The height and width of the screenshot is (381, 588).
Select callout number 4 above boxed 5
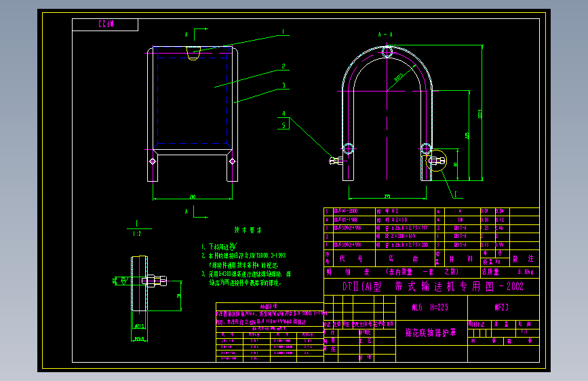click(x=283, y=114)
